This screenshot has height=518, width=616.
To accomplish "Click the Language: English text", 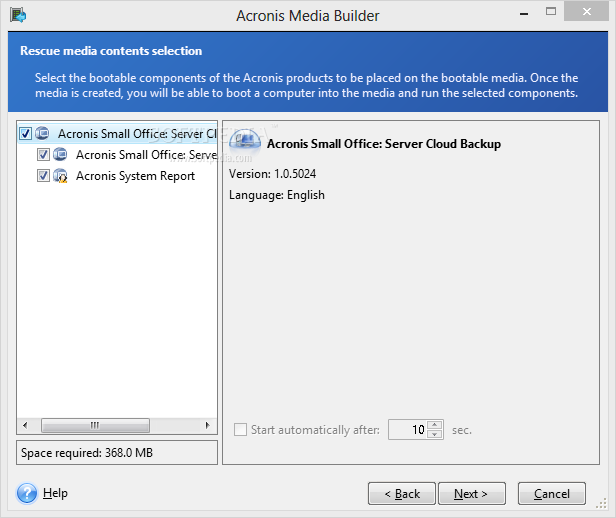I will click(x=277, y=195).
